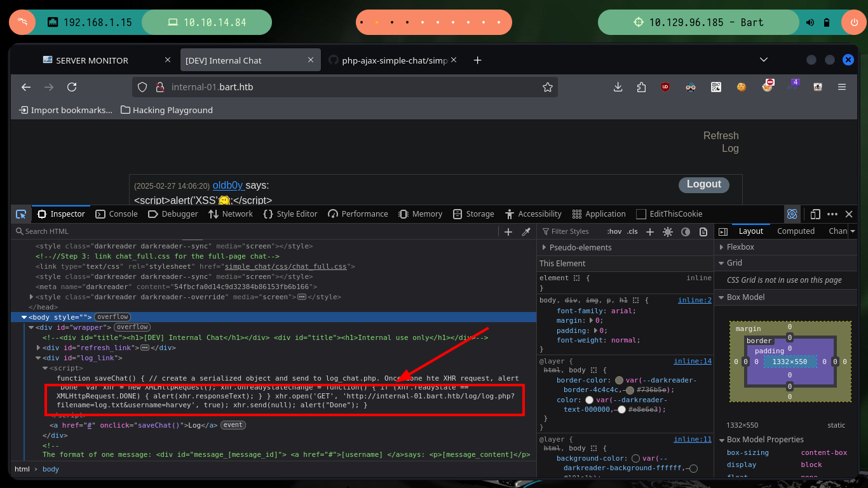Click the border-color swatch in rules
This screenshot has height=488, width=868.
pos(619,381)
